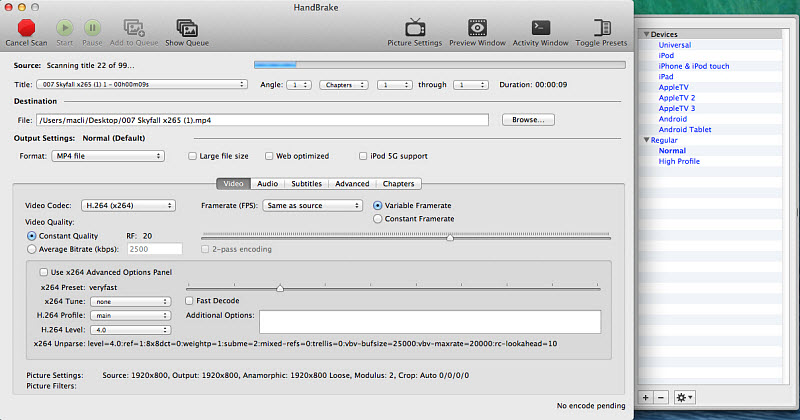The image size is (800, 420).
Task: Open the x264 Tune dropdown
Action: tap(131, 302)
